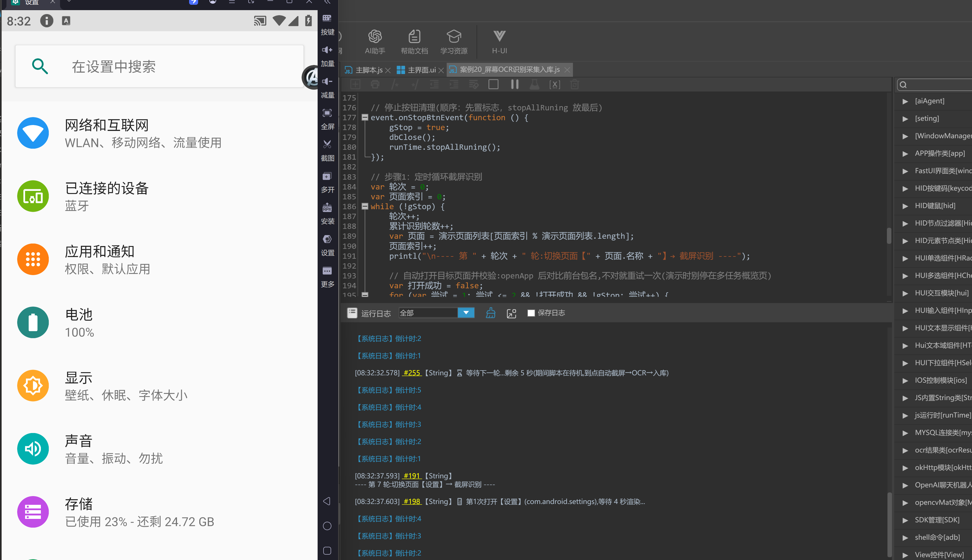Collapse the onStopBtnEvent fold marker at line 177
The image size is (972, 560).
point(365,117)
